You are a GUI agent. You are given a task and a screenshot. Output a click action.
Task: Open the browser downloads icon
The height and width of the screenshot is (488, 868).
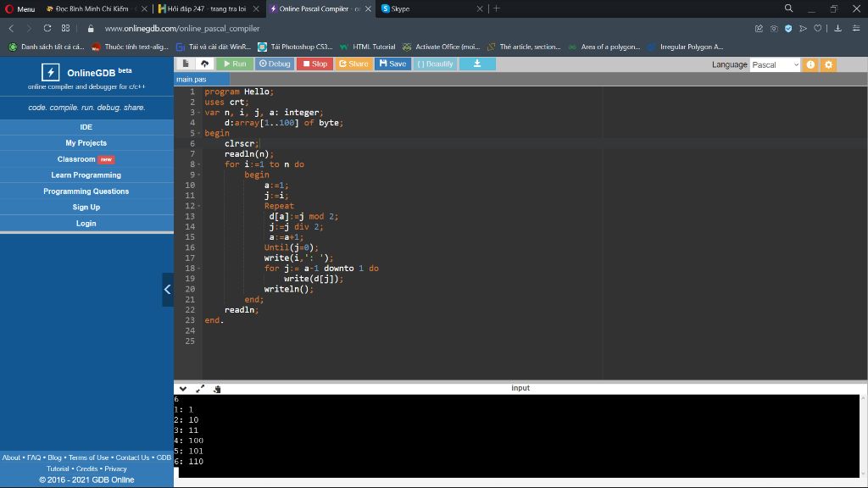click(838, 28)
